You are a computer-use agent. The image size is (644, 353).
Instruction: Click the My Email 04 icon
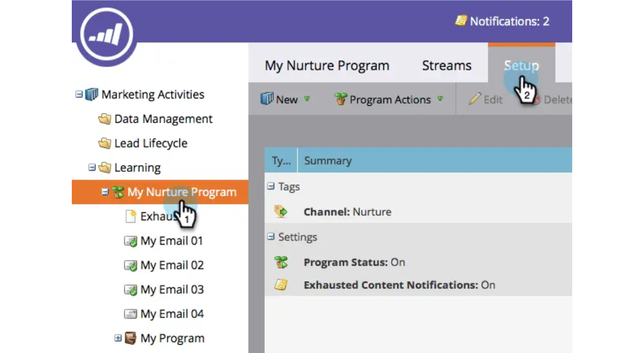pyautogui.click(x=131, y=314)
